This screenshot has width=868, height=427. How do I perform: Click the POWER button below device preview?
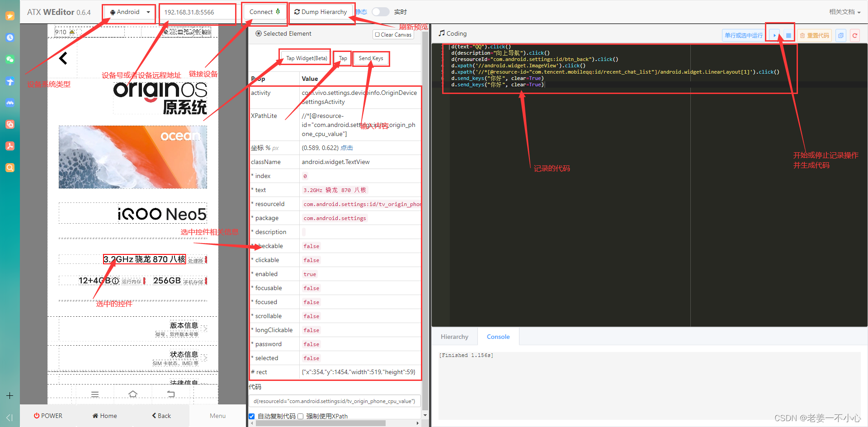pos(48,416)
